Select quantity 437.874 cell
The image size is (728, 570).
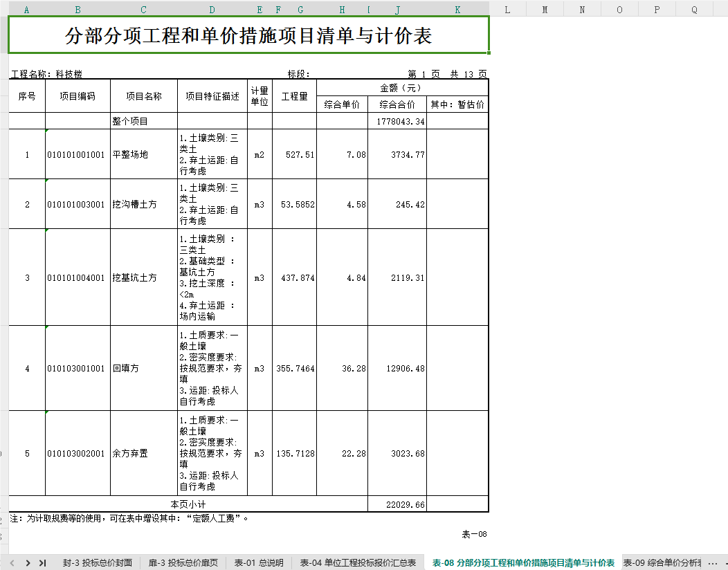pos(294,277)
